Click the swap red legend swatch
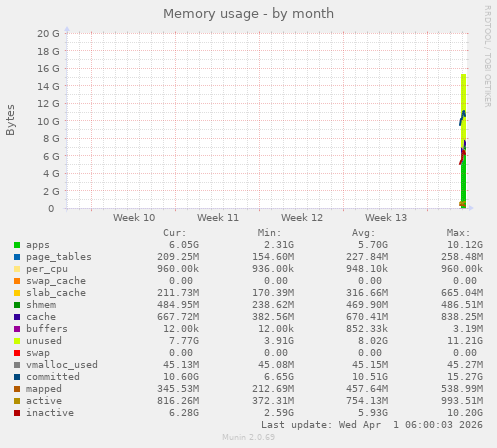This screenshot has width=497, height=448. point(17,353)
